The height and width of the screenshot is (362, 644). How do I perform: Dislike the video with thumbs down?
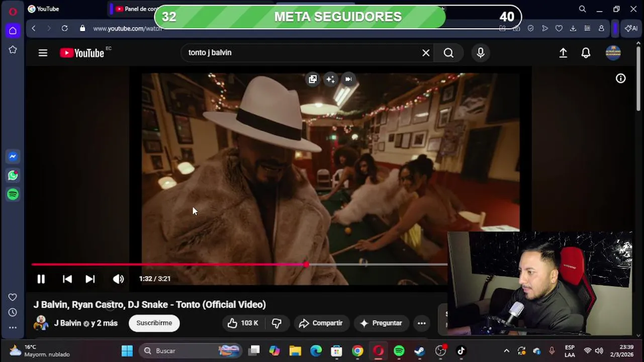coord(277,323)
